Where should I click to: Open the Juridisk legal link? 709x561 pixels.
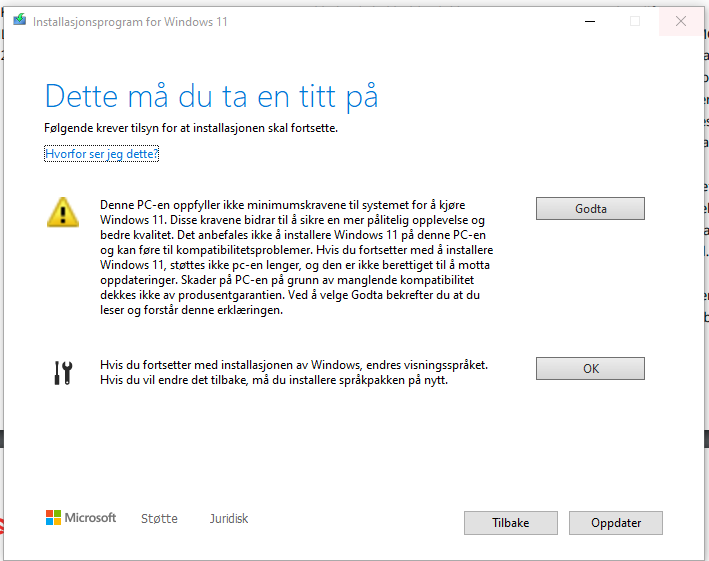229,519
